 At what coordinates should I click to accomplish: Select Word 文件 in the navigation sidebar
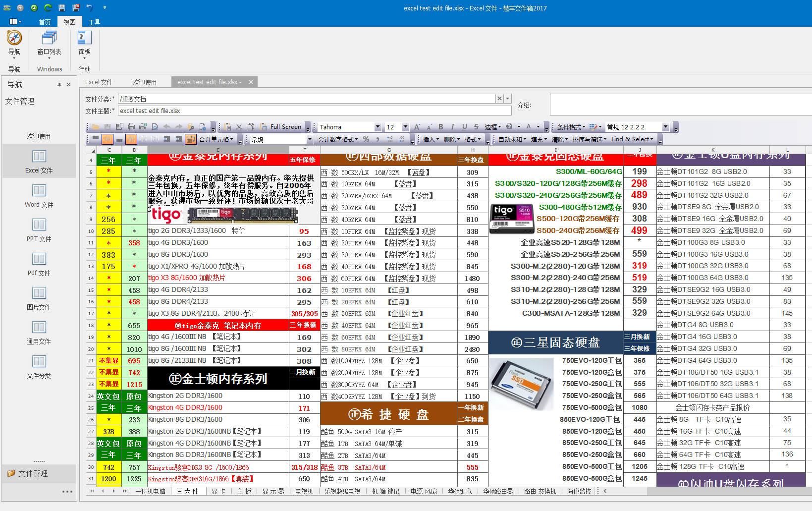(x=39, y=196)
